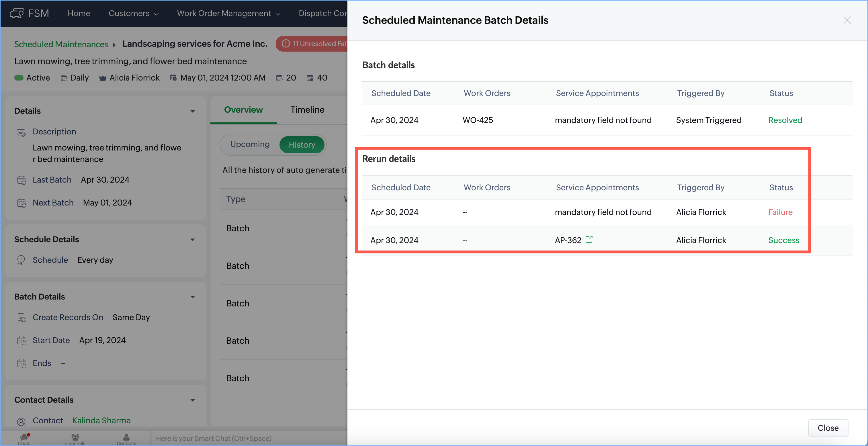Click the icon next to count 20

(279, 78)
